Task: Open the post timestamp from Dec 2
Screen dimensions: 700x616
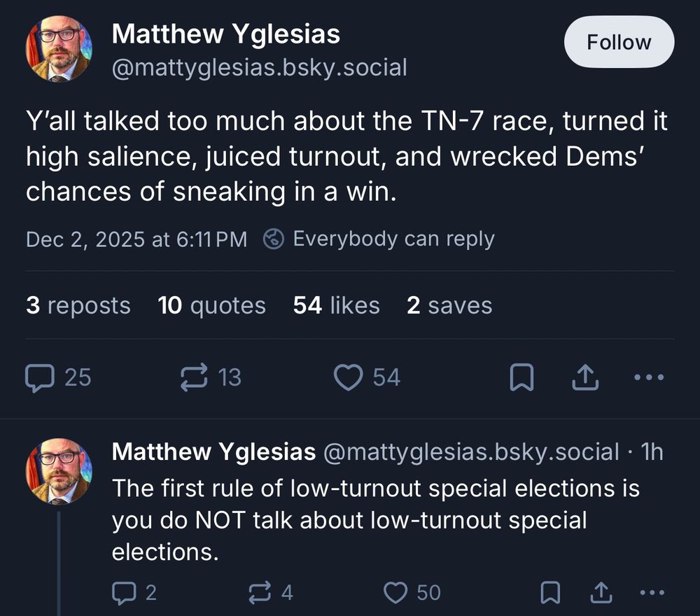Action: (x=136, y=239)
